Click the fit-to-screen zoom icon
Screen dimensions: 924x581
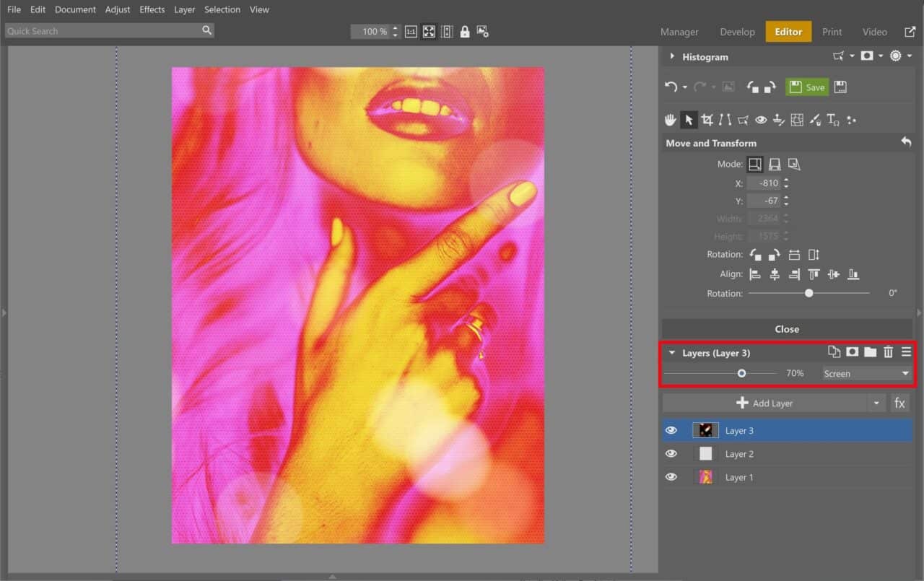(429, 31)
